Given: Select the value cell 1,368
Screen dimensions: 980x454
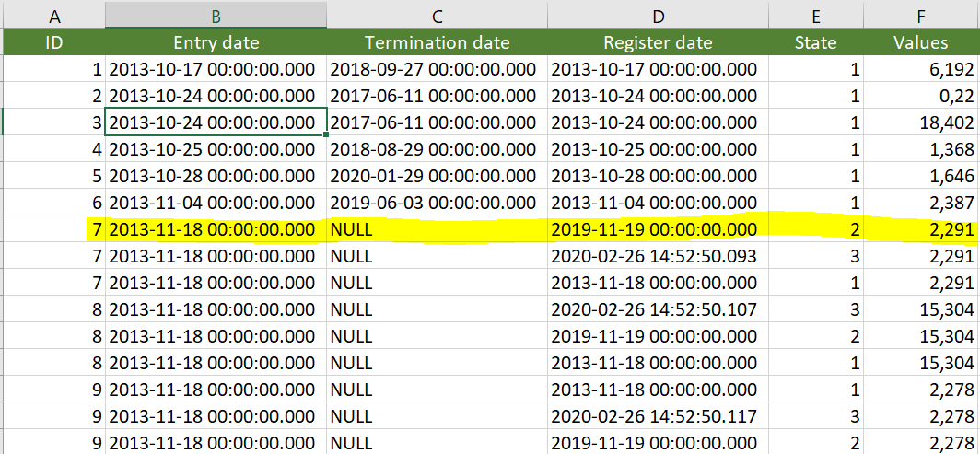Looking at the screenshot, I should (x=920, y=149).
